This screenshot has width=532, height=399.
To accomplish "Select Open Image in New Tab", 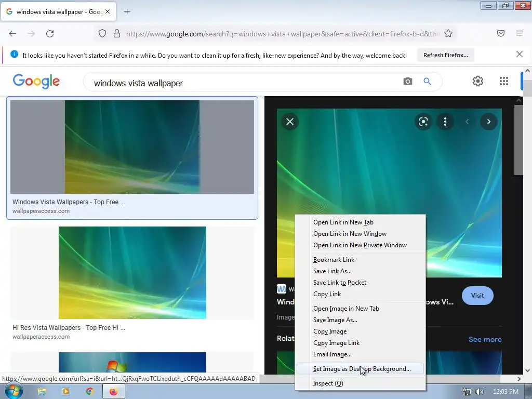I will [x=361, y=309].
